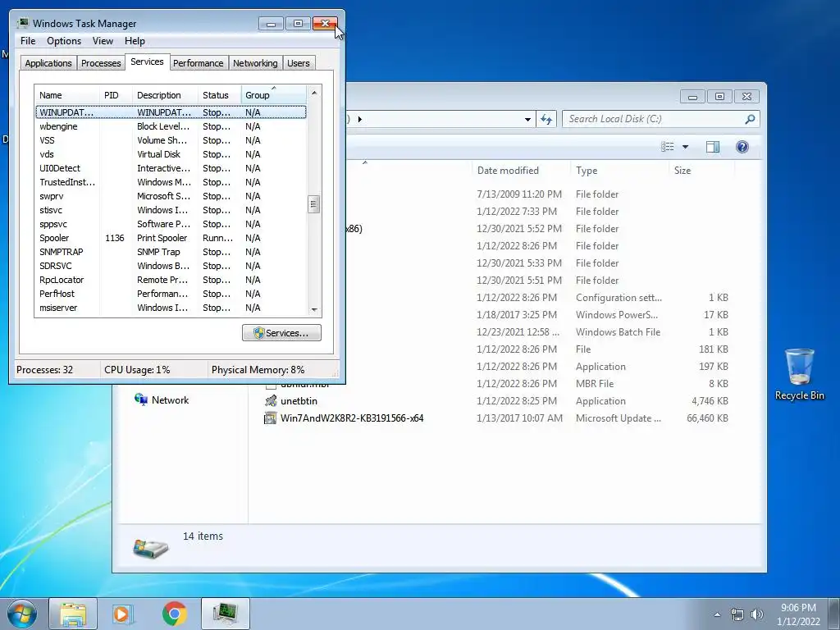Click the Windows Media Player taskbar icon

tap(123, 614)
